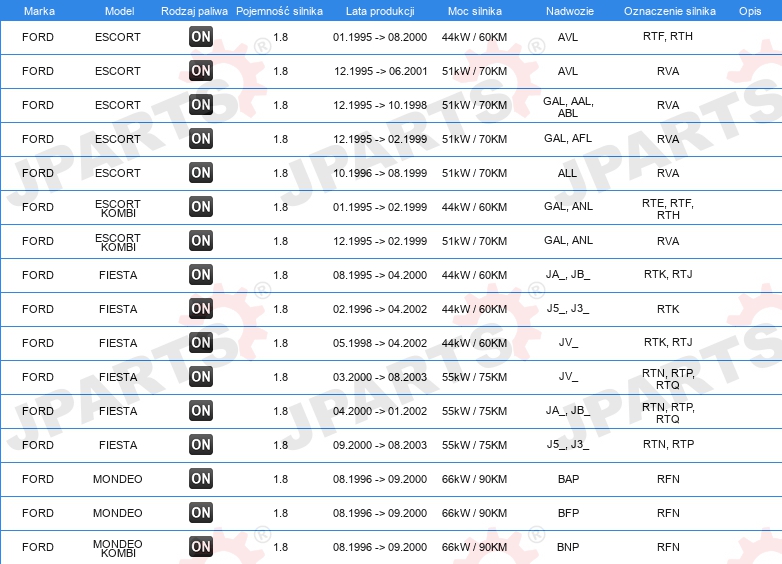
Task: Click the Pojemność silnika column header
Action: pos(279,11)
